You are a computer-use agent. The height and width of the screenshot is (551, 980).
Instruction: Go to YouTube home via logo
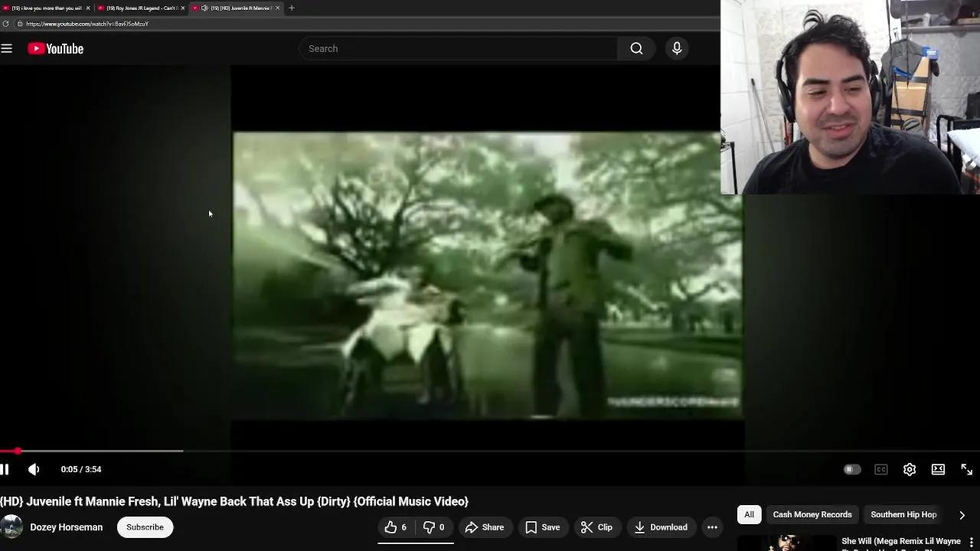[x=56, y=48]
